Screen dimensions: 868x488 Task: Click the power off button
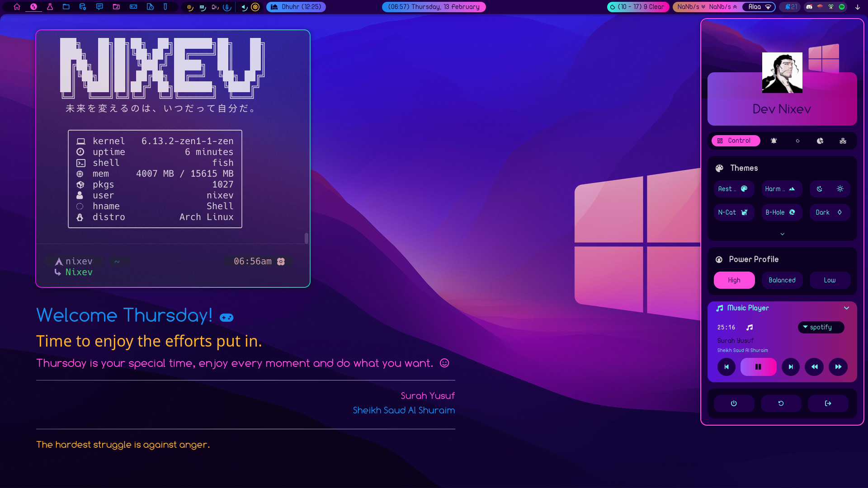pyautogui.click(x=734, y=404)
